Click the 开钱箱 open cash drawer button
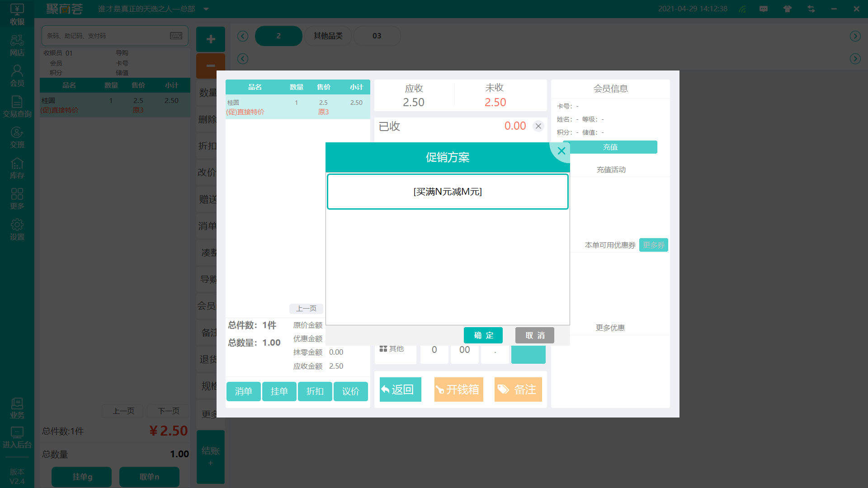This screenshot has width=868, height=488. (x=459, y=389)
